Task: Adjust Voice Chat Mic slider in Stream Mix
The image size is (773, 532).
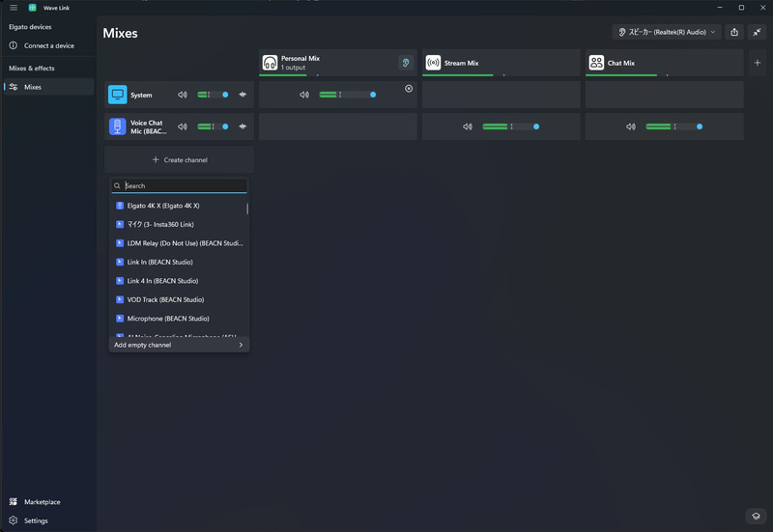Action: [511, 126]
